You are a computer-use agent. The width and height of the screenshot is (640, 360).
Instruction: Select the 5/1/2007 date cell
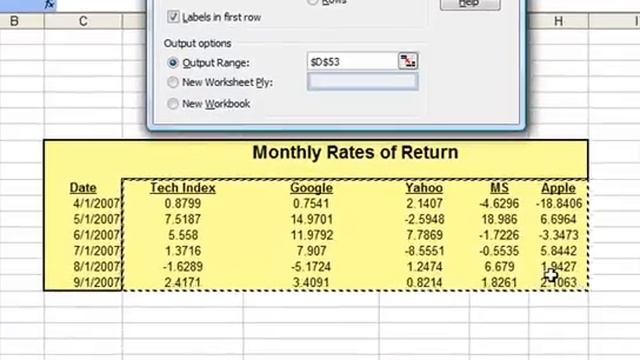coord(96,219)
